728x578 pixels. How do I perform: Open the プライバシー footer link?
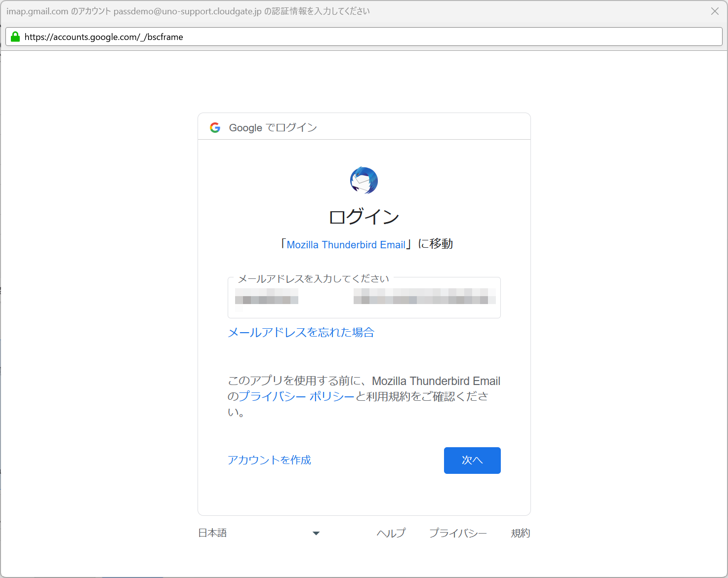coord(458,533)
